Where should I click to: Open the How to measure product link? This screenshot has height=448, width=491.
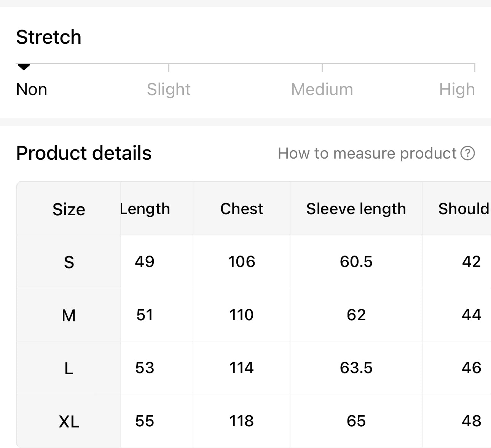[x=367, y=153]
